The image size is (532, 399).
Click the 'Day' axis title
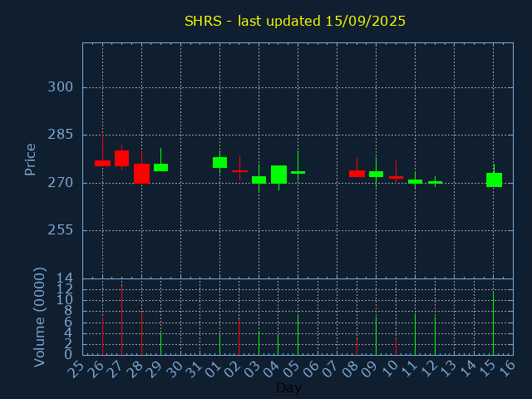(x=288, y=387)
